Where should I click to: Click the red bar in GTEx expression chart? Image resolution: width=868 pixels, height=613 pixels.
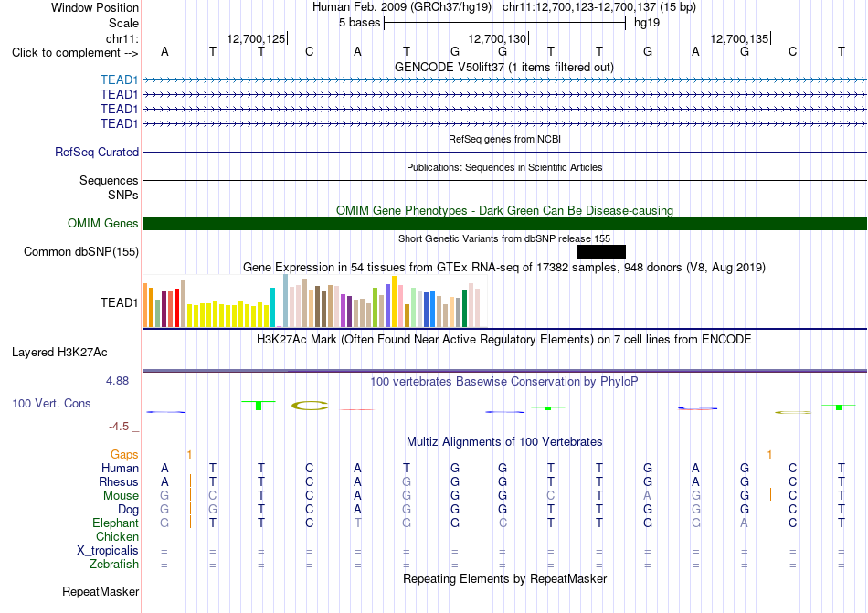[x=176, y=308]
